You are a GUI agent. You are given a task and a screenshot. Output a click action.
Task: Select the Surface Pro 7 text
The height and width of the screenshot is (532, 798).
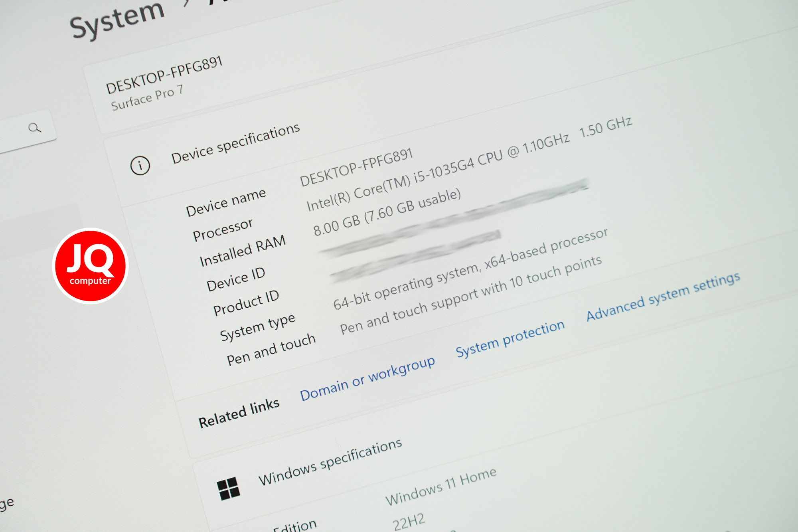147,97
